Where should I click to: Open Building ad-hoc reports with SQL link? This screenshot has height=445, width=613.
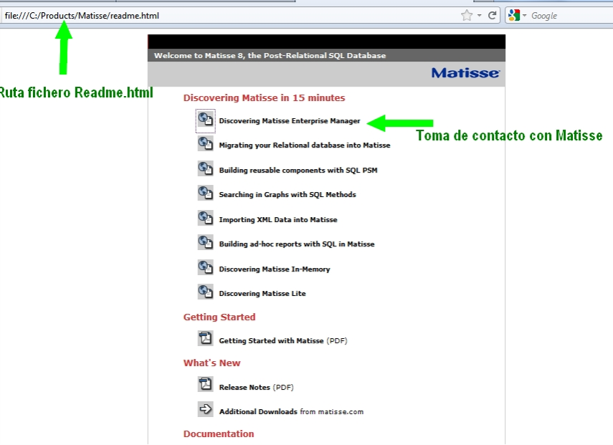(x=297, y=244)
